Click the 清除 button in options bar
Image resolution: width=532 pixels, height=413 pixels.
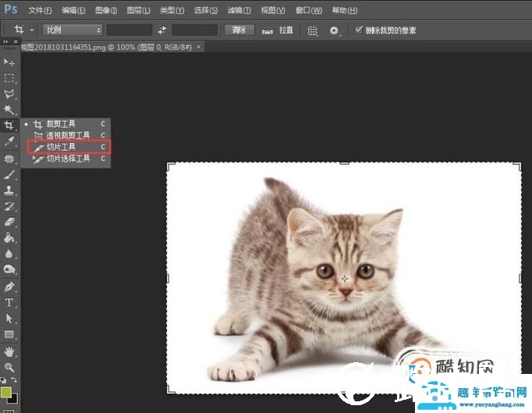tap(239, 30)
